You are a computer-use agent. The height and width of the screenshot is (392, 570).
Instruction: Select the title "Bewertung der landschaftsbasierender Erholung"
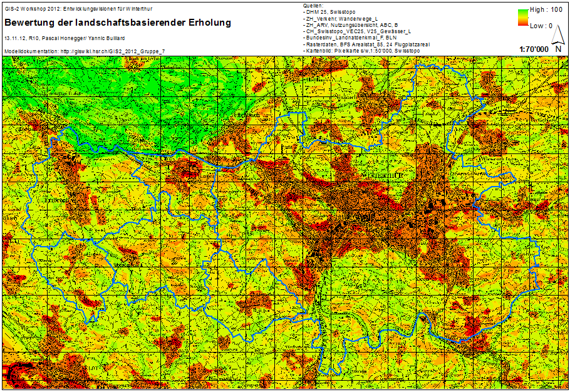pos(118,23)
